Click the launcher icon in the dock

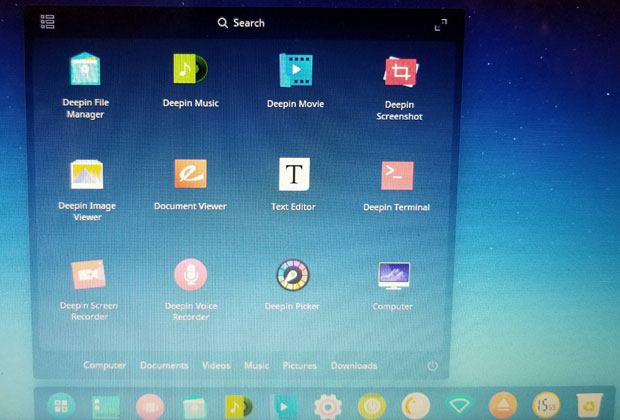(61, 406)
